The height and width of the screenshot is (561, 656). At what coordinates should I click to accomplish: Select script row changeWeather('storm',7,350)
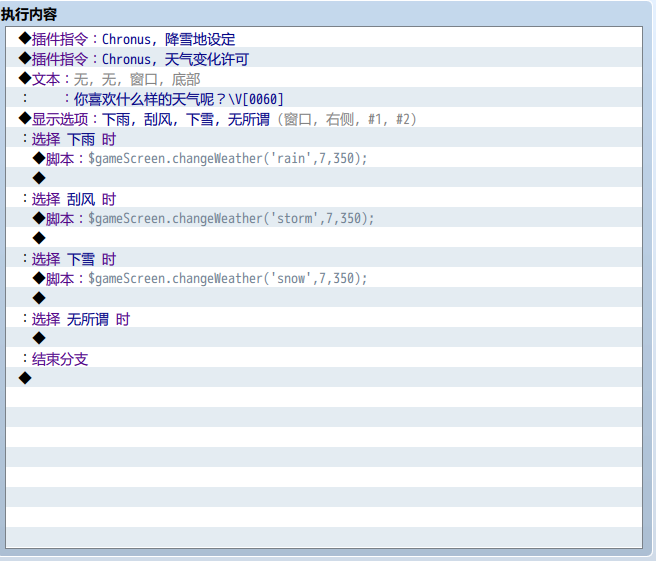pyautogui.click(x=324, y=218)
